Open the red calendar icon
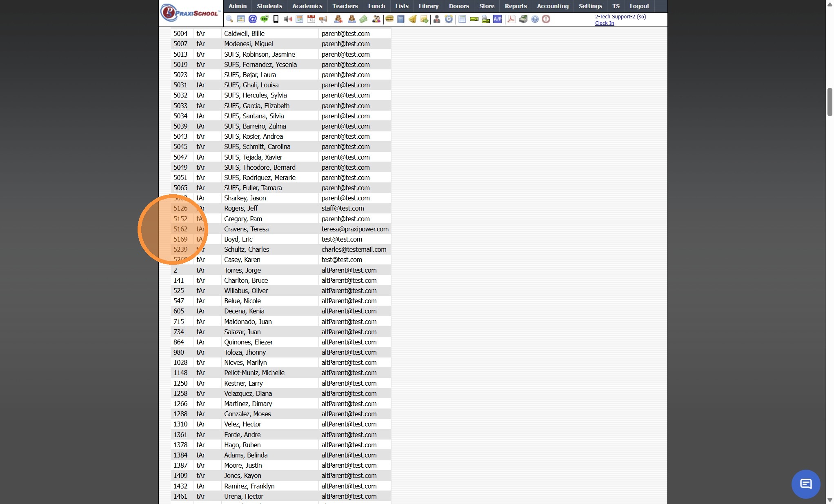 (x=311, y=19)
